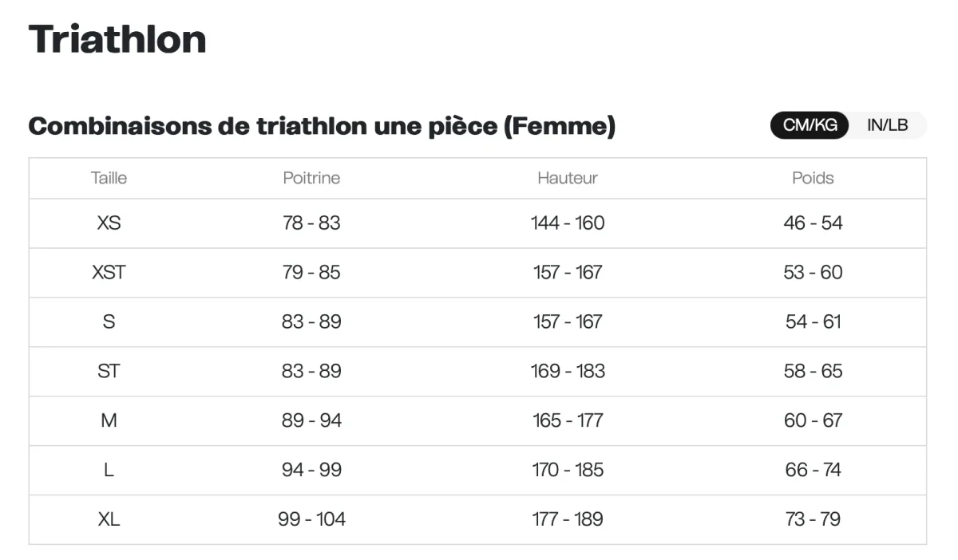Select the S size row label
This screenshot has width=958, height=560.
[109, 322]
